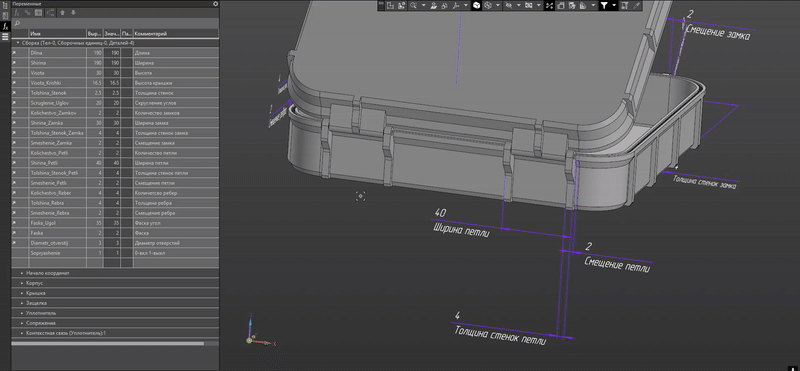Select the comment cell 'Количество ребер'

coord(176,193)
